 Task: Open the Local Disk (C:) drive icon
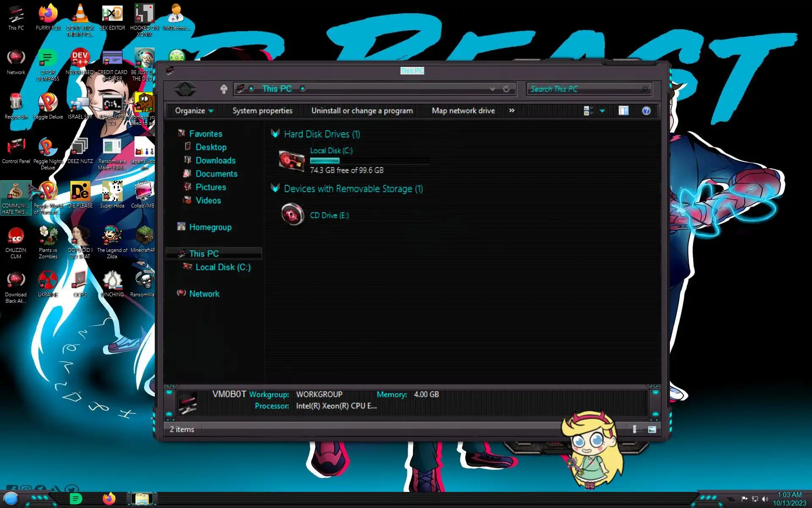[292, 161]
